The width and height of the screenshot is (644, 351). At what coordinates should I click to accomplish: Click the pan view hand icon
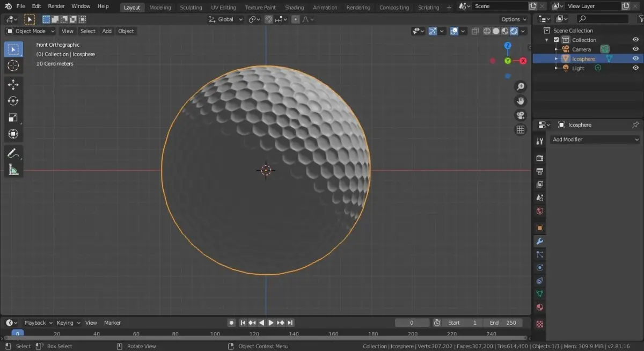[520, 101]
